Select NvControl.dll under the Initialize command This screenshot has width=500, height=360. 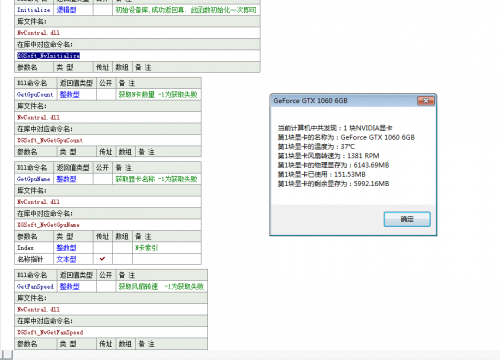38,33
